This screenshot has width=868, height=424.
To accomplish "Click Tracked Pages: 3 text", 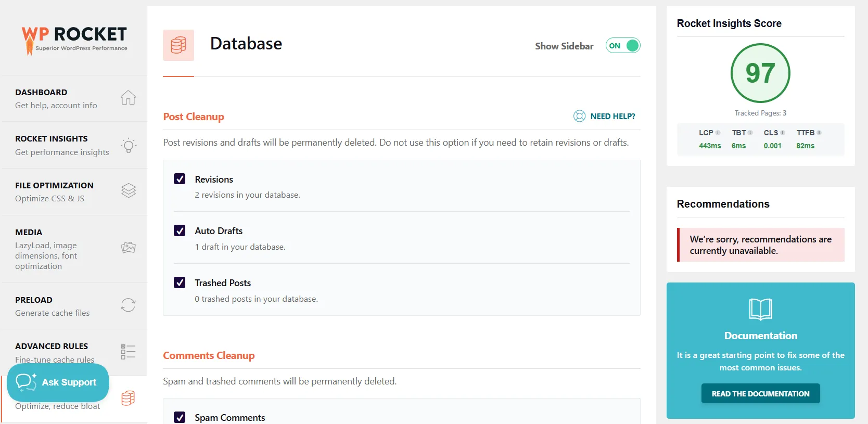I will point(760,113).
